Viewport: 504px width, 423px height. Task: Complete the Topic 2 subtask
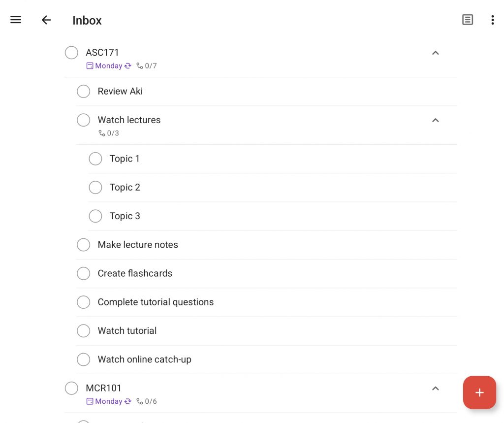(x=95, y=187)
